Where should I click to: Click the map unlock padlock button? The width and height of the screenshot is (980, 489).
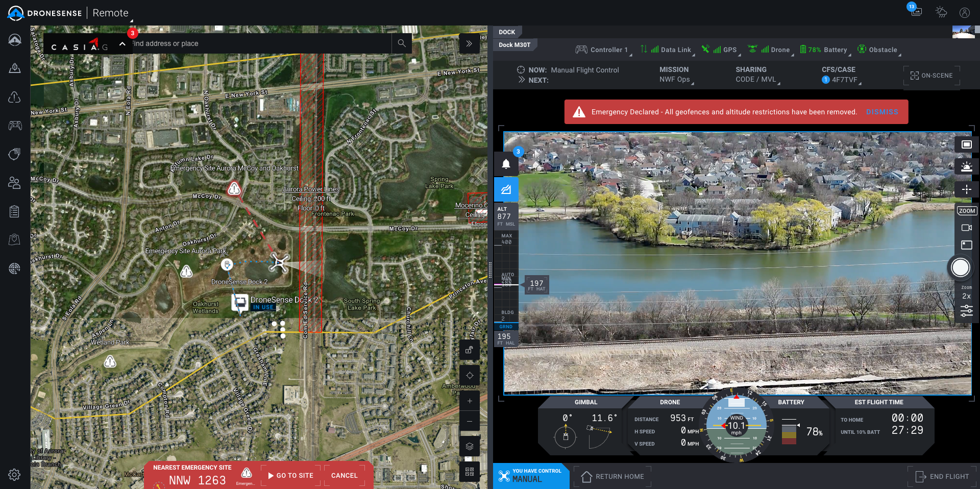tap(470, 350)
